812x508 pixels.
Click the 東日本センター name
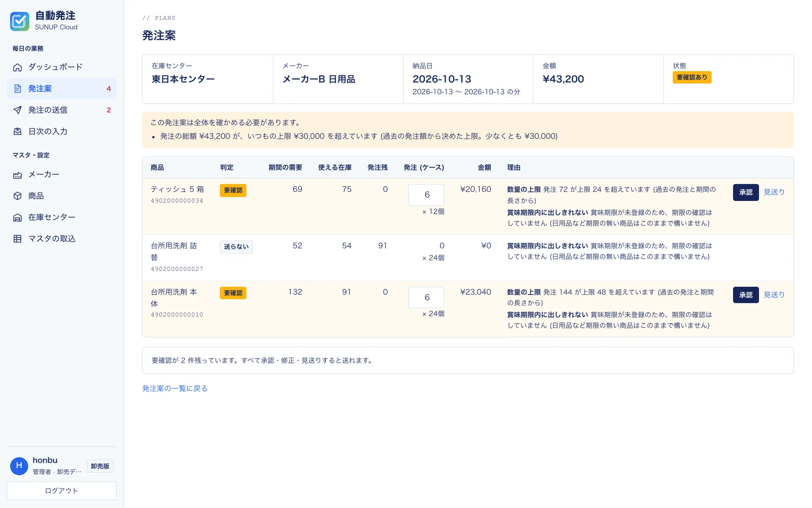pyautogui.click(x=183, y=79)
